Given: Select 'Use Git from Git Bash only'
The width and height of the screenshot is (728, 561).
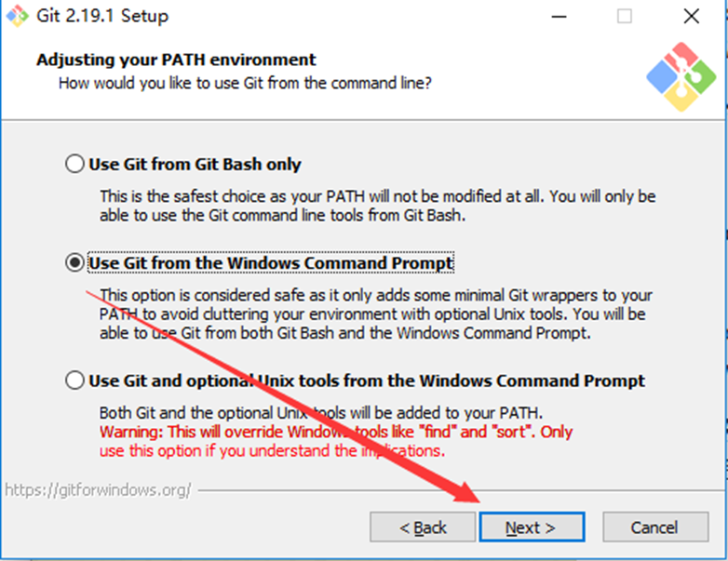Looking at the screenshot, I should click(x=74, y=165).
